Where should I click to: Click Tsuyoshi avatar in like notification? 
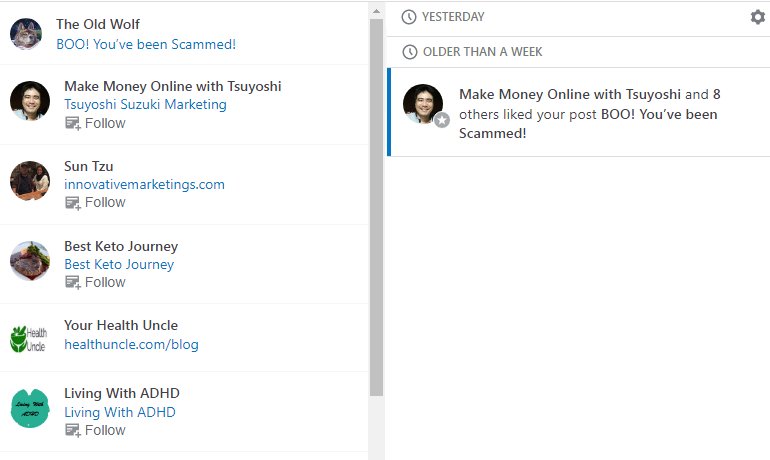pos(423,105)
